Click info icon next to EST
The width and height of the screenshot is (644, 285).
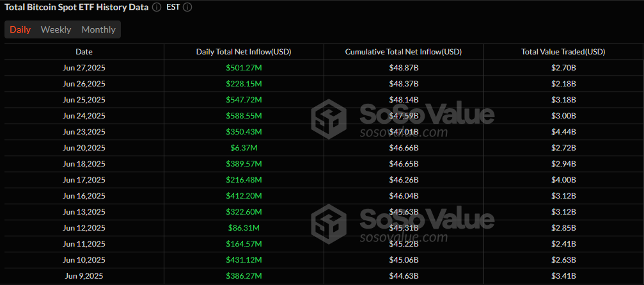[187, 8]
